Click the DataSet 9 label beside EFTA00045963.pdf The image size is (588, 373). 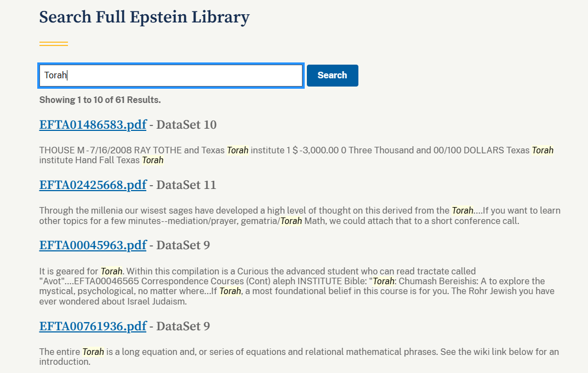click(x=183, y=245)
